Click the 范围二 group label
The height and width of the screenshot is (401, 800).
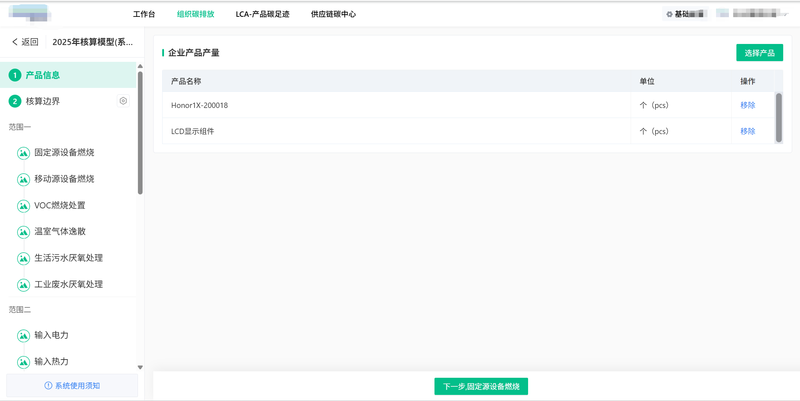tap(19, 310)
